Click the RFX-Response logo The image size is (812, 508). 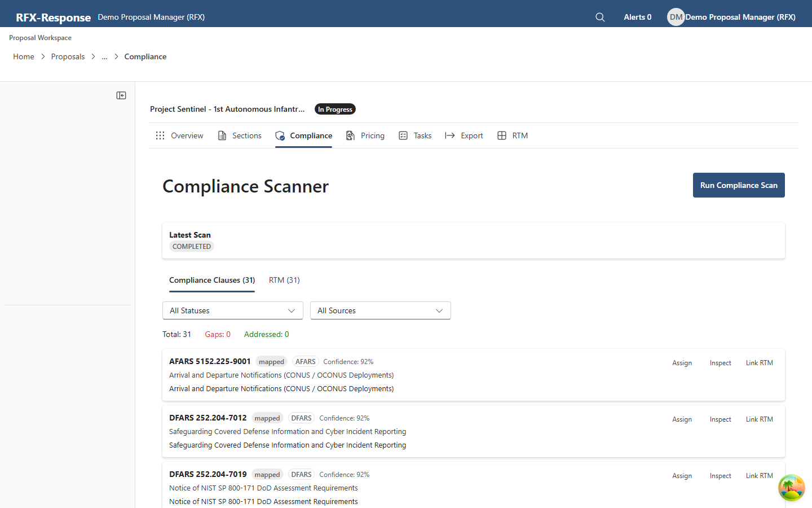(53, 17)
